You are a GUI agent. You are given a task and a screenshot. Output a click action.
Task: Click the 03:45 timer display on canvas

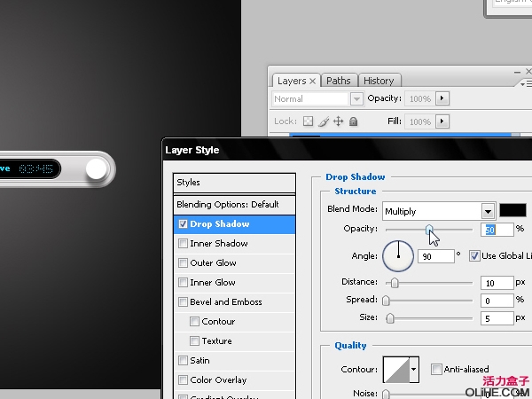(x=36, y=168)
